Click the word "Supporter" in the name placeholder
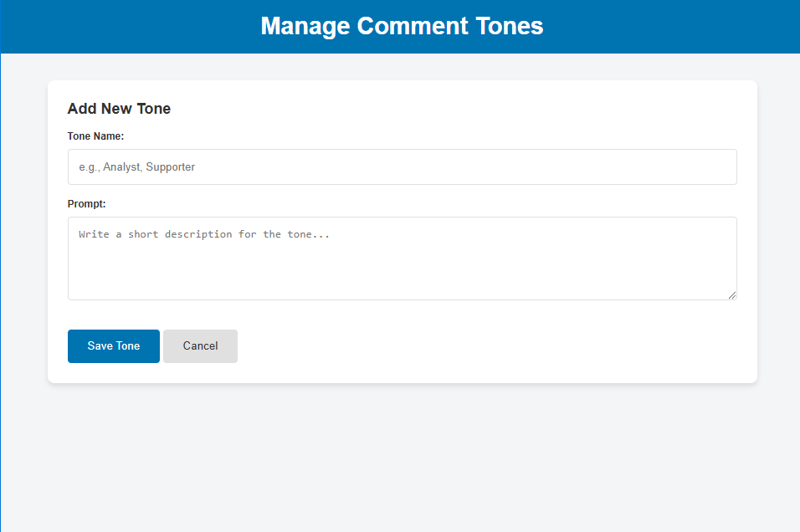The image size is (800, 532). point(171,167)
